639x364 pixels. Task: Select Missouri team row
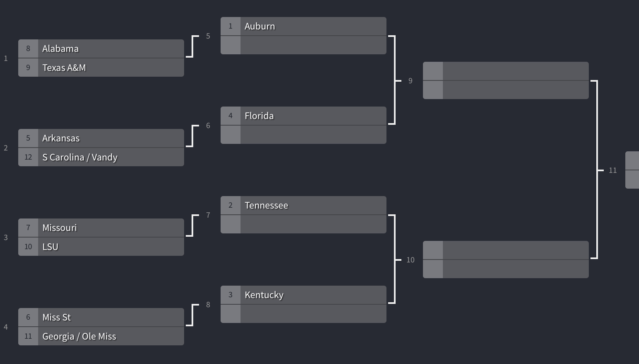point(101,228)
